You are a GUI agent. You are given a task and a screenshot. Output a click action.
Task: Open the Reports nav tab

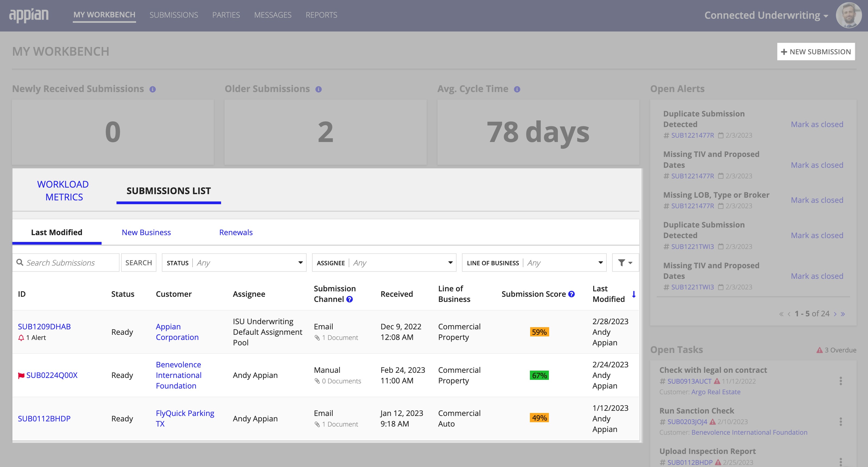[x=321, y=15]
